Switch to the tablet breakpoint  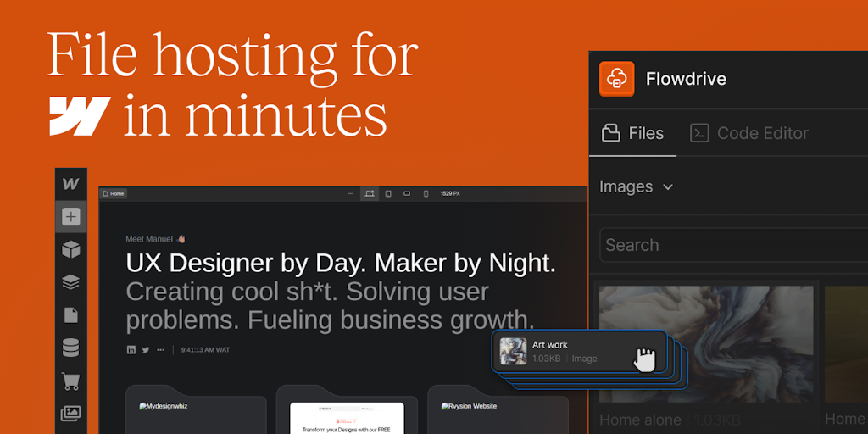pyautogui.click(x=388, y=194)
